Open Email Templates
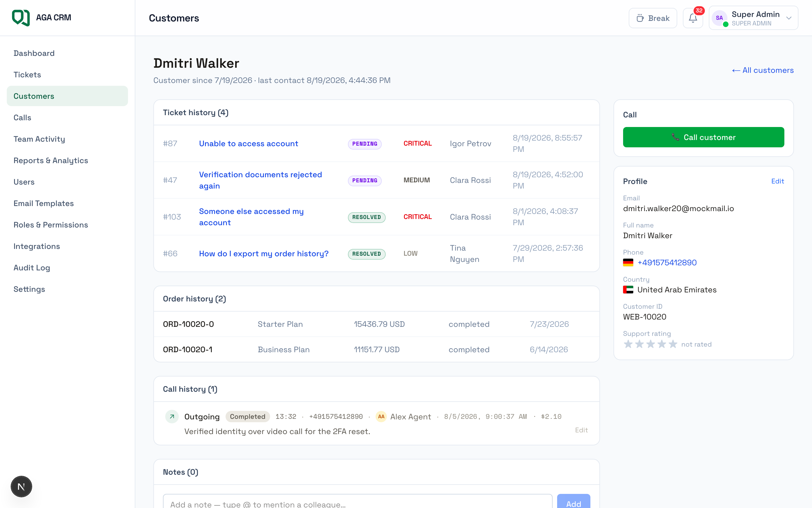The image size is (812, 508). click(x=67, y=203)
